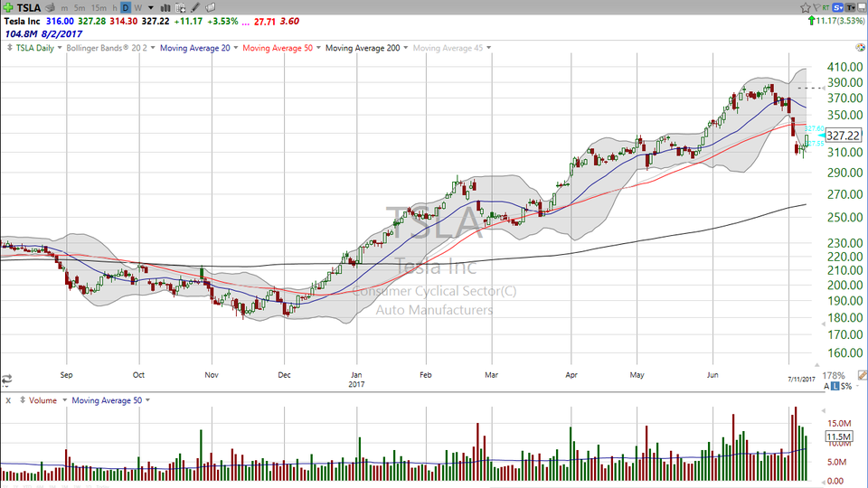
Task: Close the Volume pane with X
Action: [8, 400]
